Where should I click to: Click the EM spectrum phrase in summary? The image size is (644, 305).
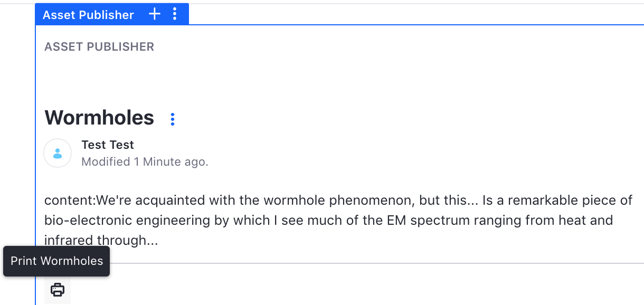click(x=439, y=220)
